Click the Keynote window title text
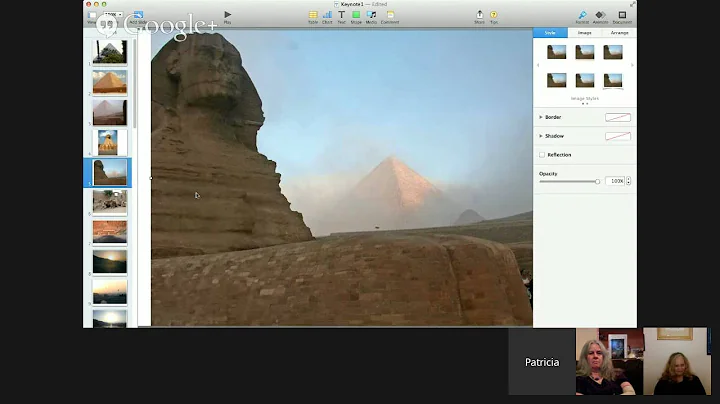This screenshot has width=720, height=404. click(364, 4)
